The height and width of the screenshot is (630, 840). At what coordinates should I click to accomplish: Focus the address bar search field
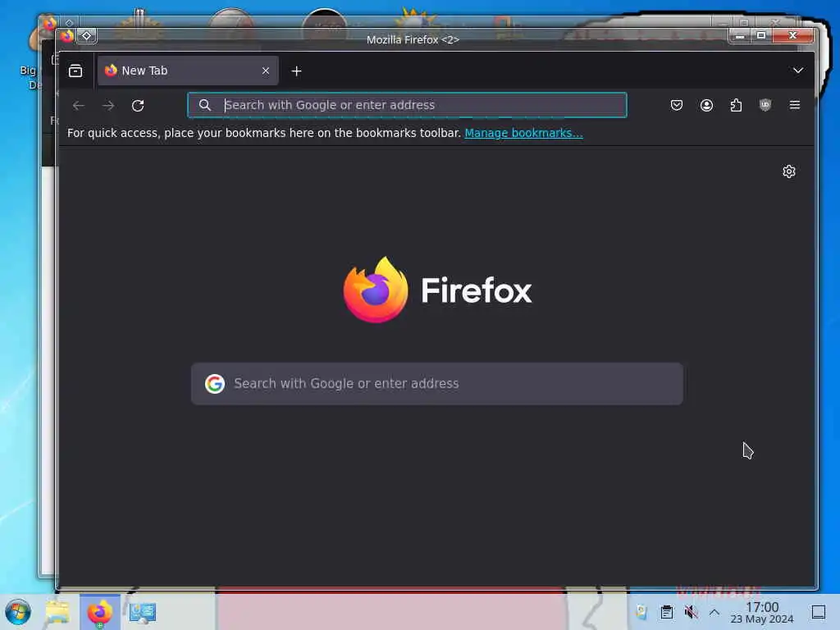tap(407, 105)
